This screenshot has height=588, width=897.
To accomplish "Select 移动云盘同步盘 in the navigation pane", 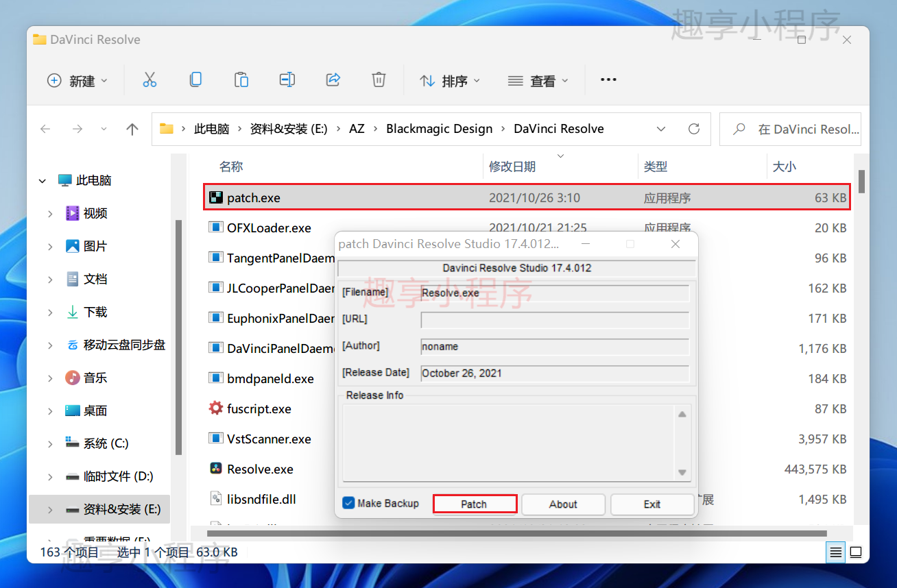I will (x=124, y=345).
